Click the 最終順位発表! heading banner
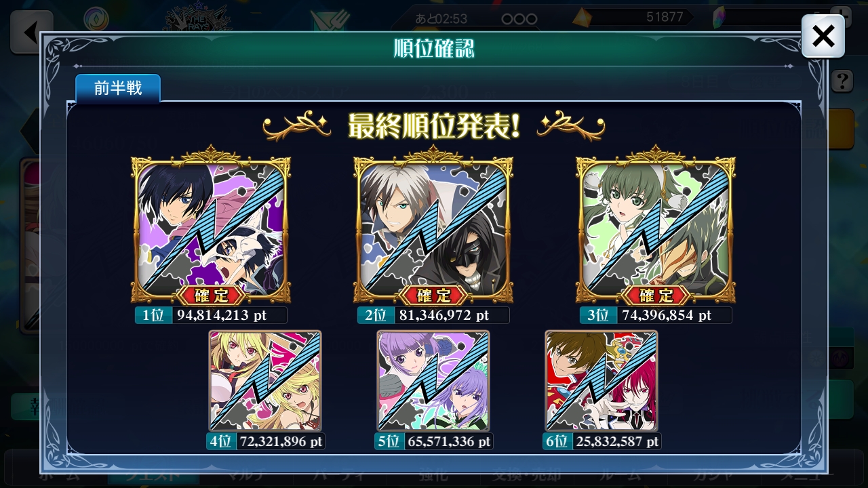This screenshot has height=488, width=868. (x=433, y=126)
